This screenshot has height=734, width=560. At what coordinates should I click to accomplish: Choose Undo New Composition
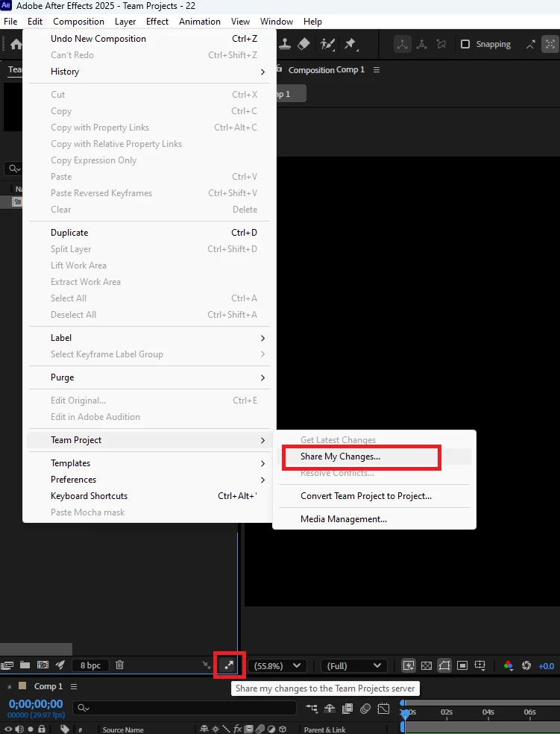pos(149,39)
